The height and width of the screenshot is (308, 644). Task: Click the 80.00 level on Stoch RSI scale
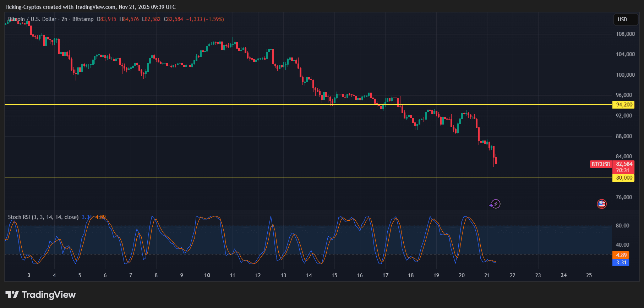[x=622, y=226]
